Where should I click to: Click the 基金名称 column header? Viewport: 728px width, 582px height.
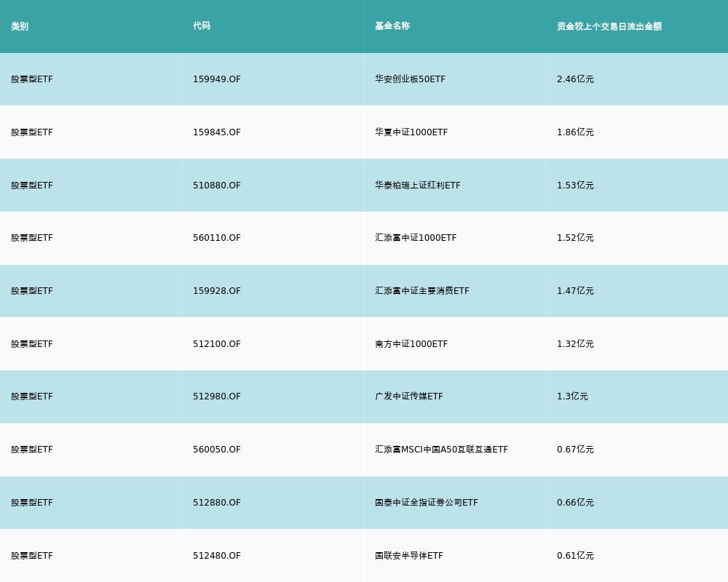pos(392,26)
